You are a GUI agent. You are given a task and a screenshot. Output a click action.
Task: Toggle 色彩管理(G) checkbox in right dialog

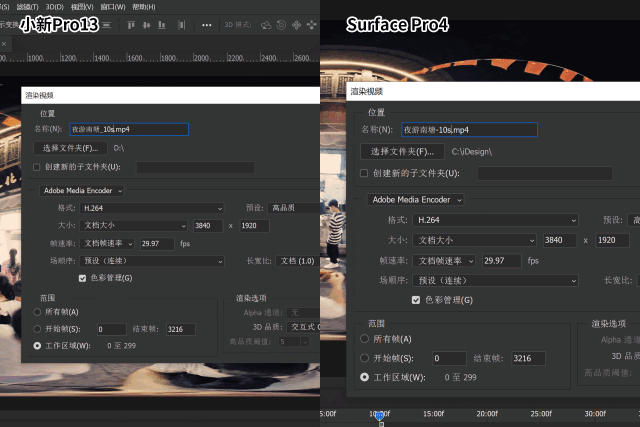pos(416,299)
